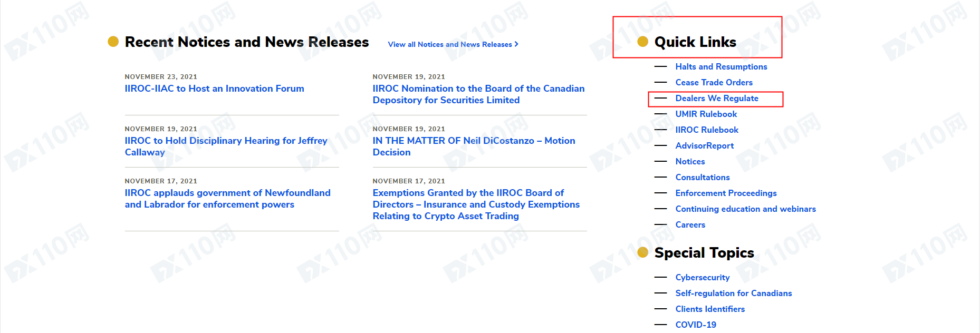This screenshot has height=333, width=980.
Task: Open the Consultations quick link
Action: click(703, 177)
